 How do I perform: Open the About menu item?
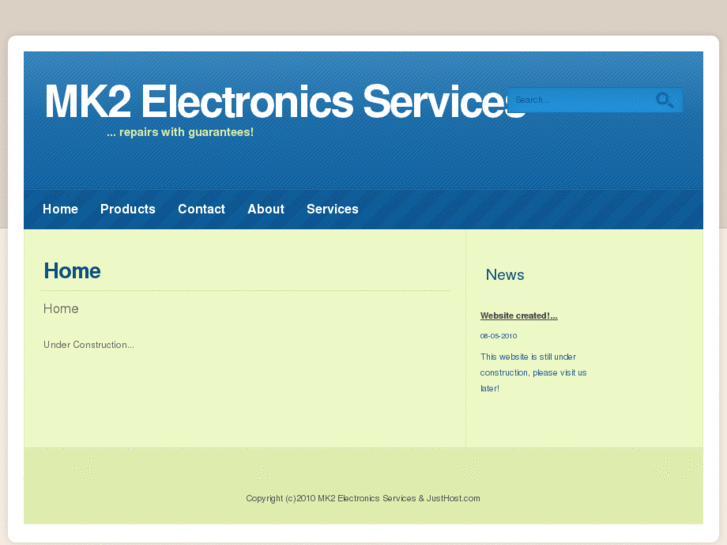click(x=266, y=209)
